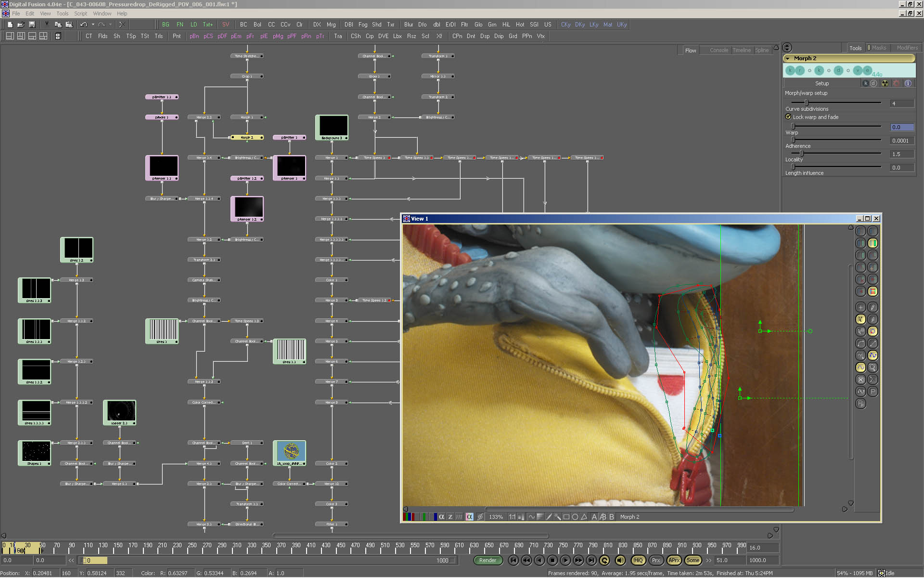Switch to the Masks tab
The image size is (924, 578).
[x=878, y=48]
